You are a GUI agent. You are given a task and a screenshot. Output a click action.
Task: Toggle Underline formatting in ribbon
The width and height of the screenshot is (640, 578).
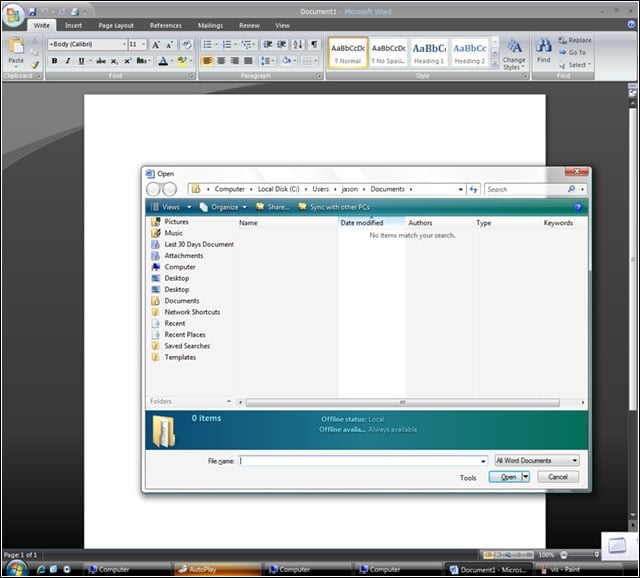(81, 61)
